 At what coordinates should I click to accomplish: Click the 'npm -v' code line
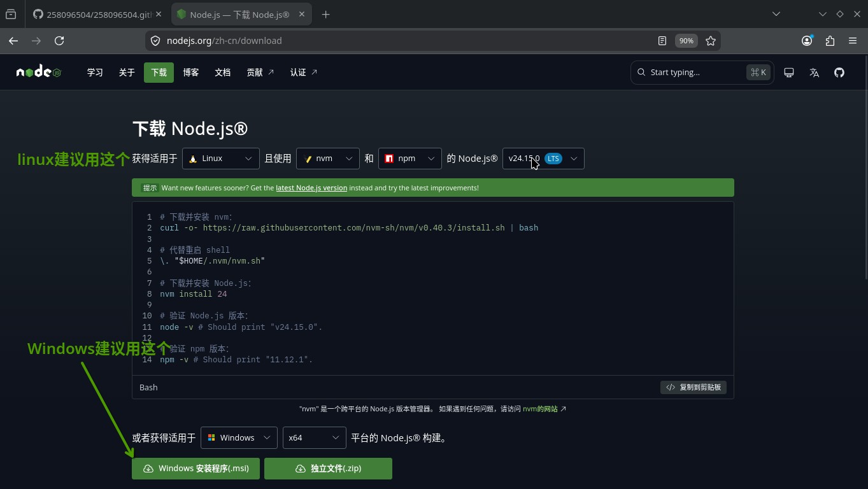(236, 360)
